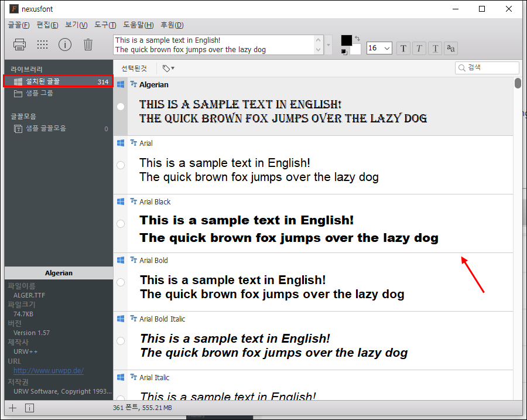Click the nexusfont app icon in title bar
Image resolution: width=527 pixels, height=420 pixels.
point(14,9)
